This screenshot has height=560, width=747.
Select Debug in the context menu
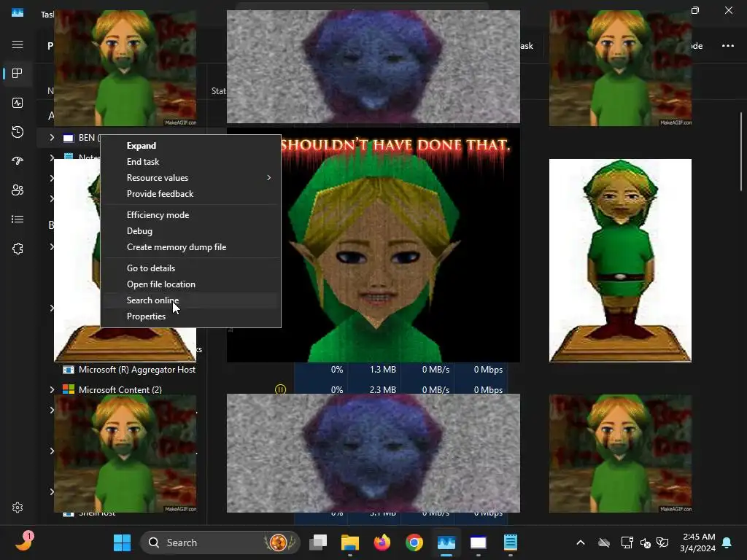pos(139,231)
